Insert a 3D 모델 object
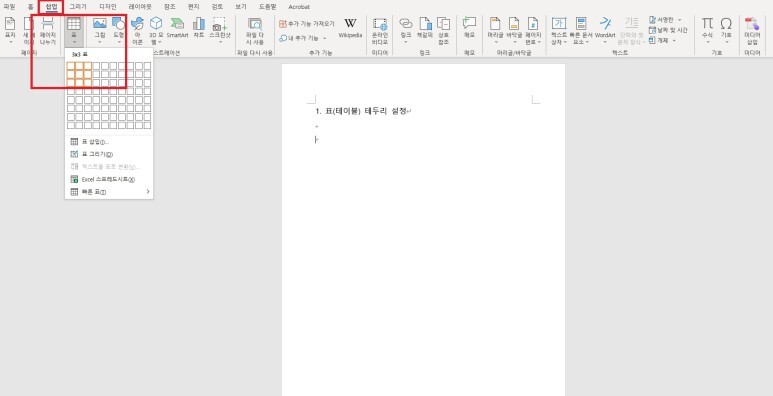The height and width of the screenshot is (396, 773). (156, 30)
